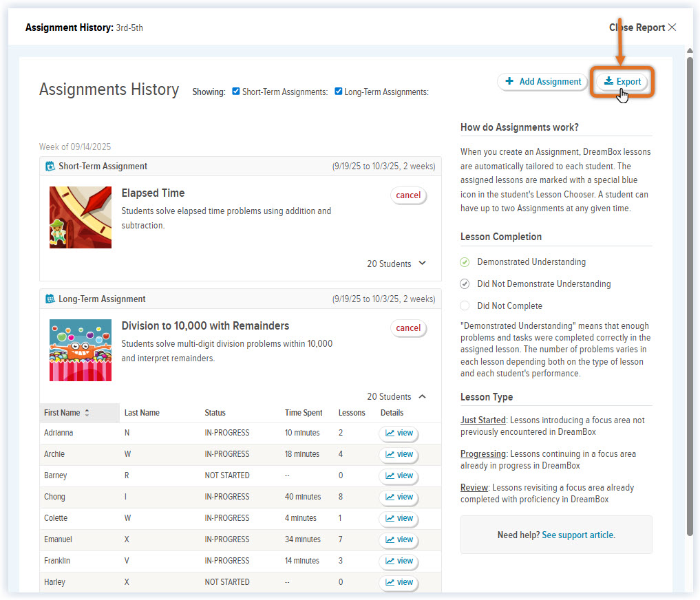Click the Status column header

(215, 413)
